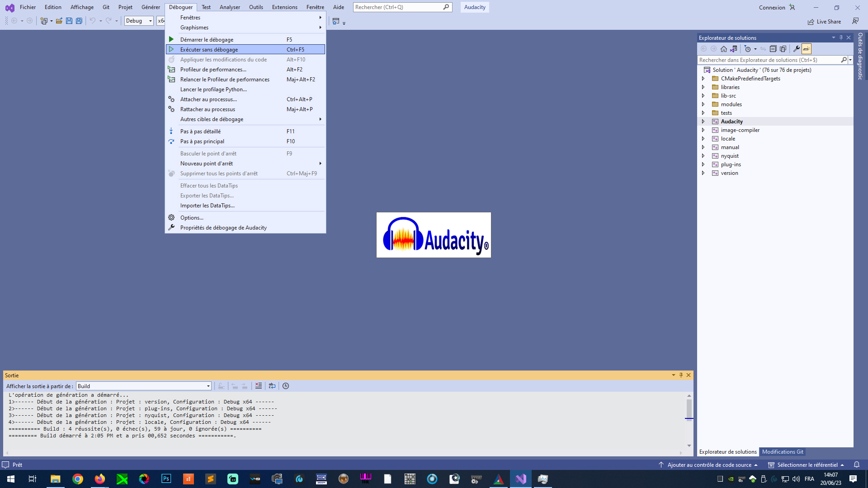Image resolution: width=868 pixels, height=488 pixels.
Task: Click the Undo arrow in the toolbar
Action: click(x=92, y=21)
